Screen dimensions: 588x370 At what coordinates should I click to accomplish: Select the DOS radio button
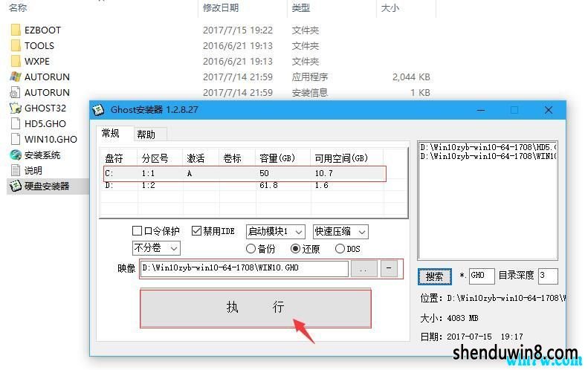[340, 249]
